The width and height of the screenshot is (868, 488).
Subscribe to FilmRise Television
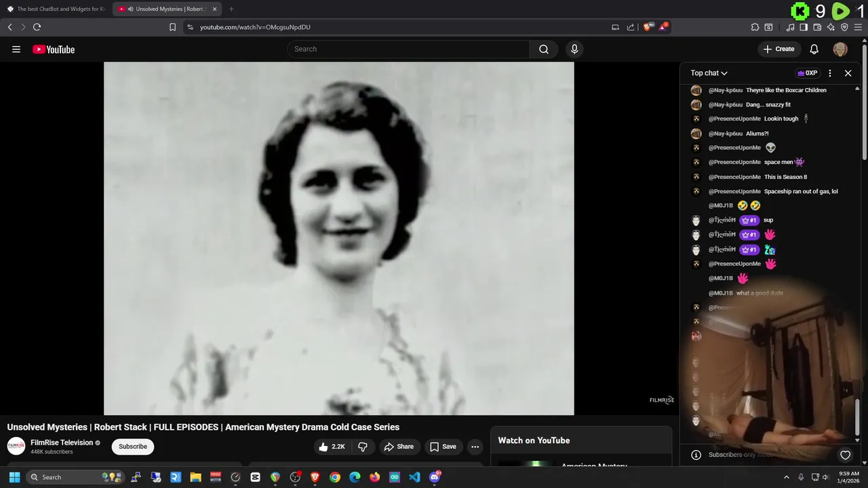click(x=133, y=447)
